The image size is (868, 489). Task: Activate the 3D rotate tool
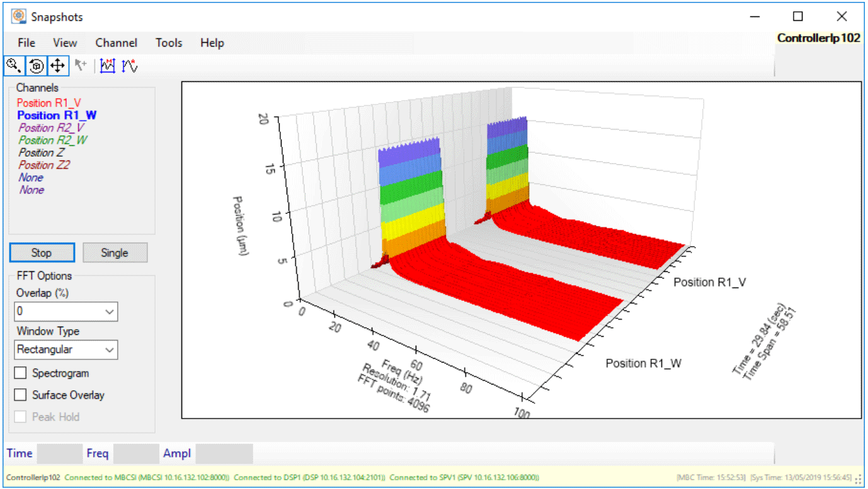36,65
